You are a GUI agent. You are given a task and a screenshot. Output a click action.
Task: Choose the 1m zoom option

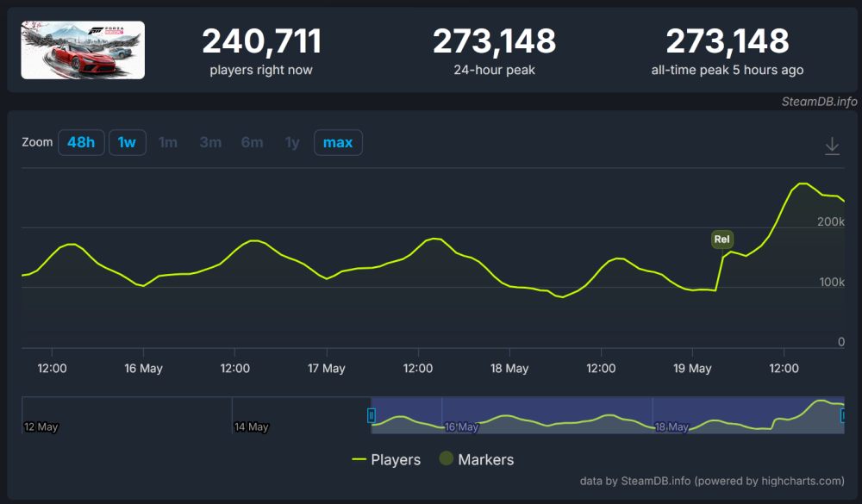pos(168,142)
